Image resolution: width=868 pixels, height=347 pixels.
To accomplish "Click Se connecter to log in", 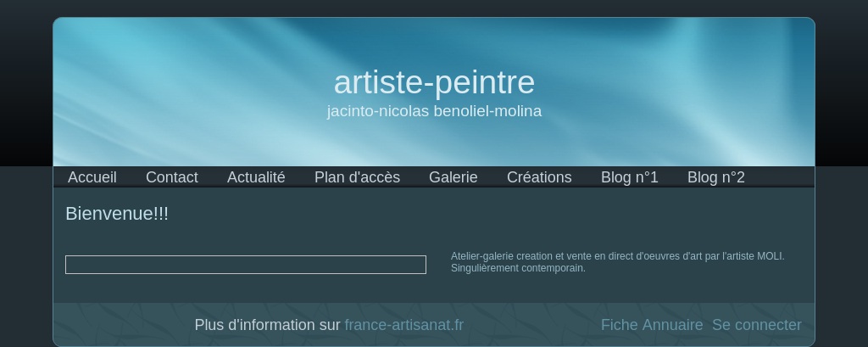I will coord(757,325).
